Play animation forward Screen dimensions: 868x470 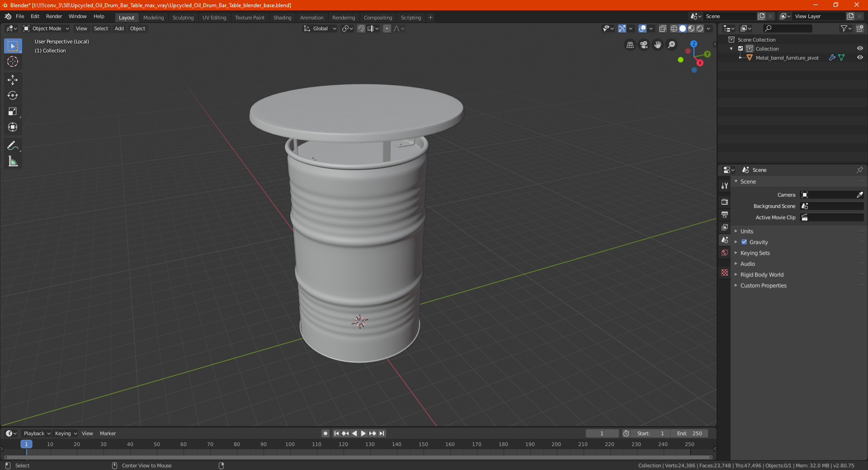tap(363, 433)
